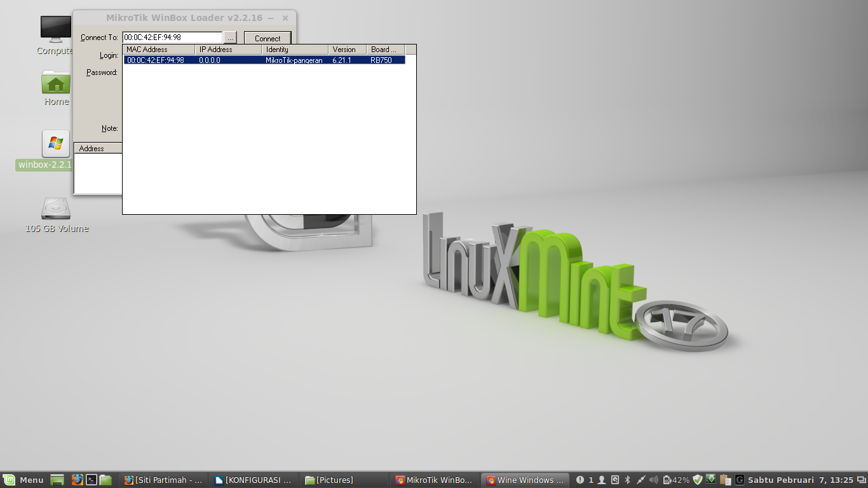Open the Linux Mint Menu button
868x488 pixels.
(23, 480)
